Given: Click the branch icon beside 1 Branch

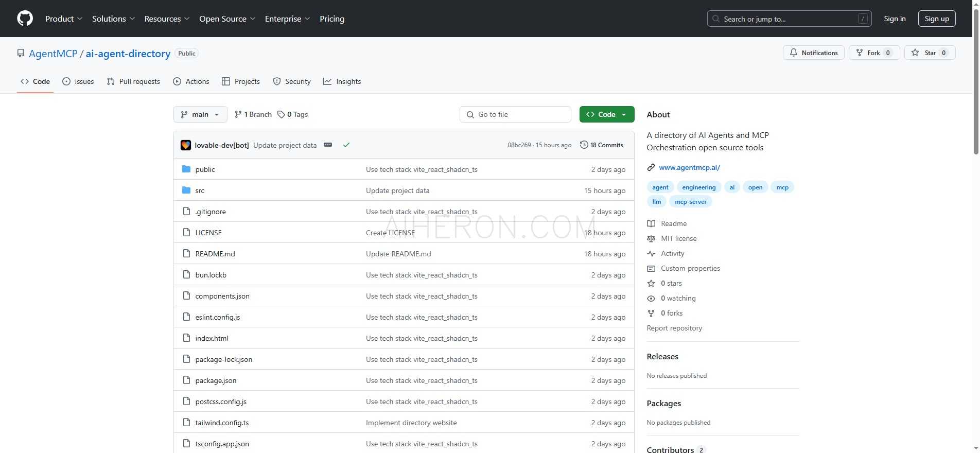Looking at the screenshot, I should (238, 114).
